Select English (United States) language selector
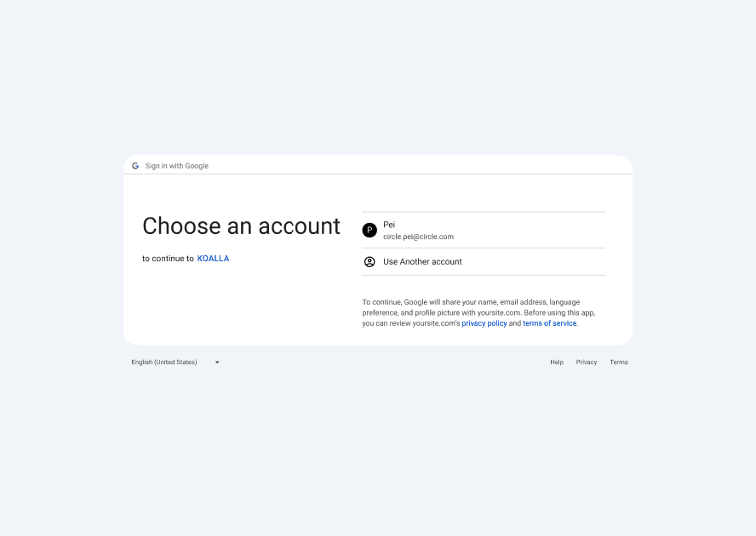The image size is (756, 536). (175, 362)
